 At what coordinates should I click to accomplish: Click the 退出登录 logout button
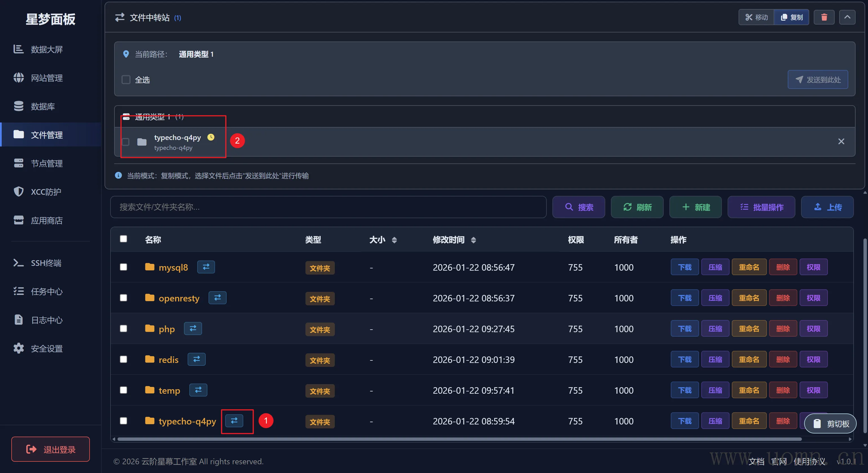pos(51,449)
